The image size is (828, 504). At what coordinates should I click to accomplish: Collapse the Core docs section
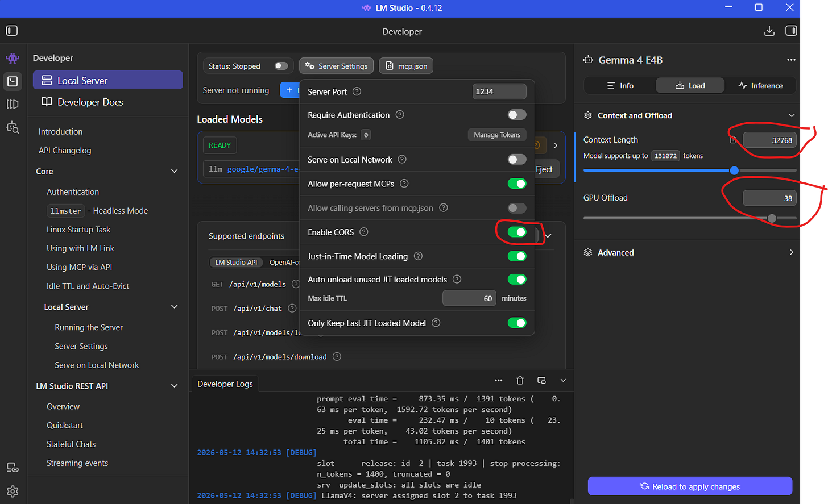pos(175,171)
